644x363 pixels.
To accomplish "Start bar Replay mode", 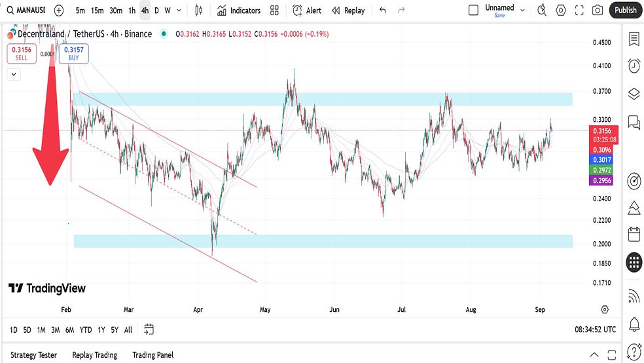I will pos(348,10).
